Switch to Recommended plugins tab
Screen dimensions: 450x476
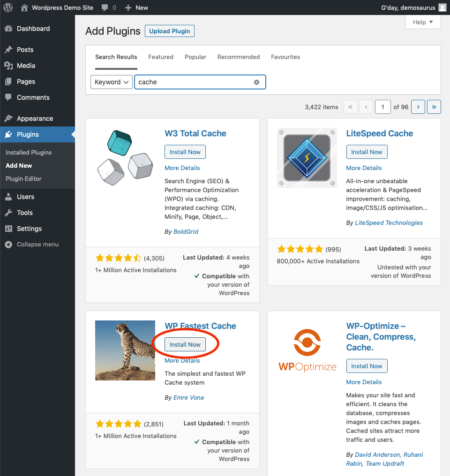pyautogui.click(x=239, y=57)
